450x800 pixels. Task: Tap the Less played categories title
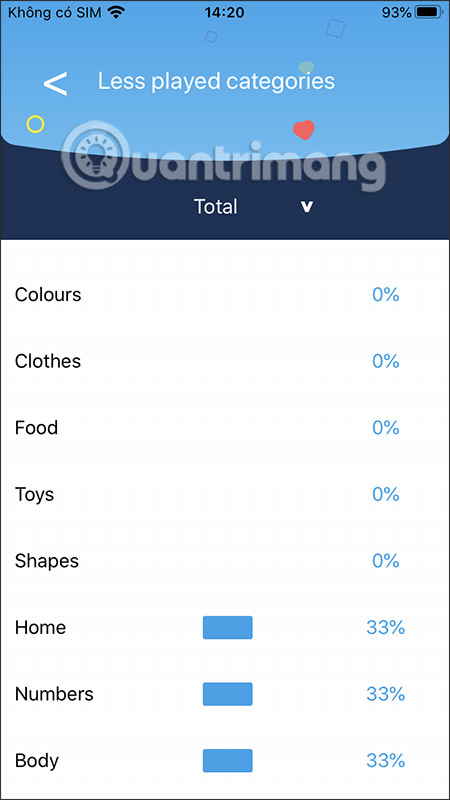pyautogui.click(x=216, y=82)
